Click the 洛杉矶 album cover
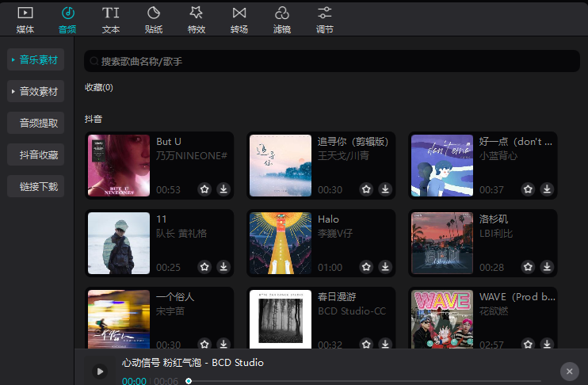The image size is (588, 385). tap(442, 243)
